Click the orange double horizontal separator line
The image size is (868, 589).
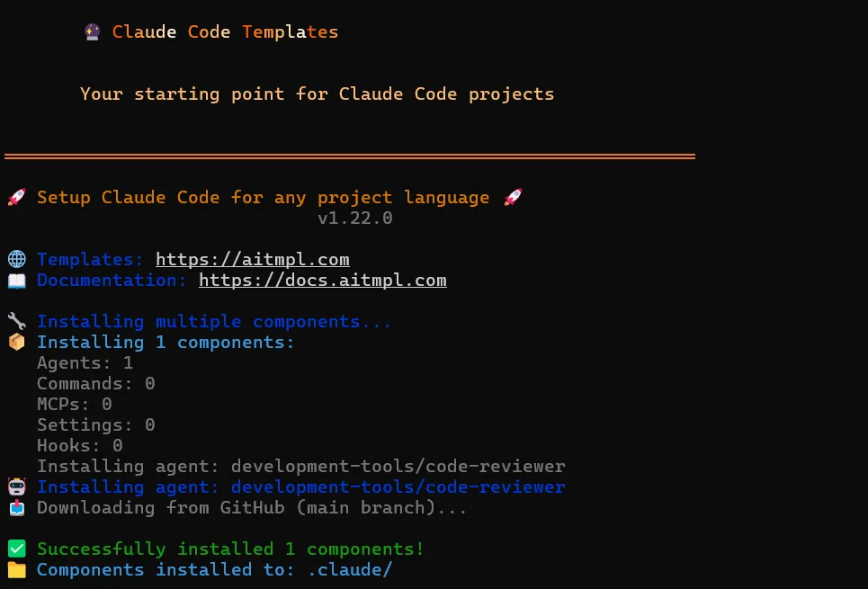tap(349, 156)
